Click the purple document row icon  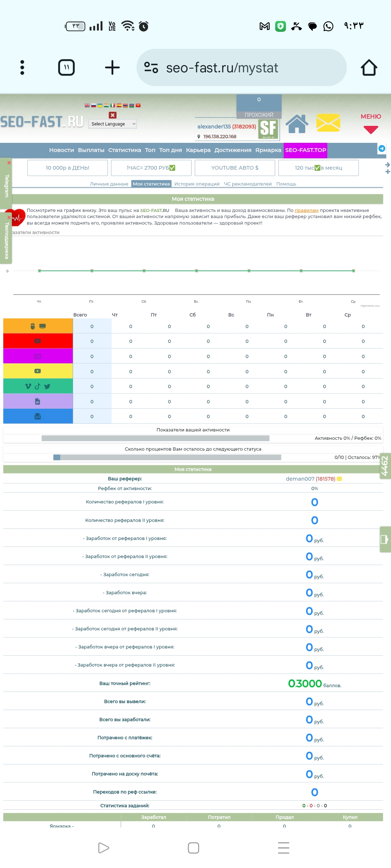(x=38, y=401)
